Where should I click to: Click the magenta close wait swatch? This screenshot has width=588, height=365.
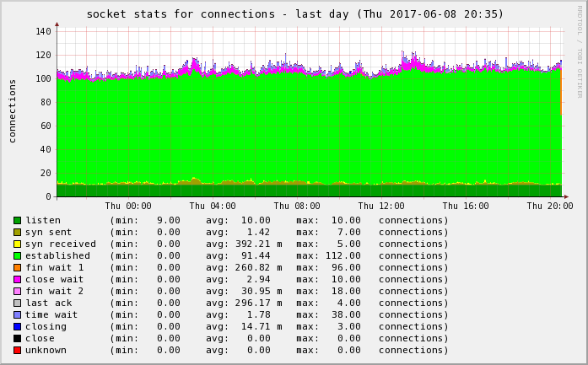(x=17, y=279)
